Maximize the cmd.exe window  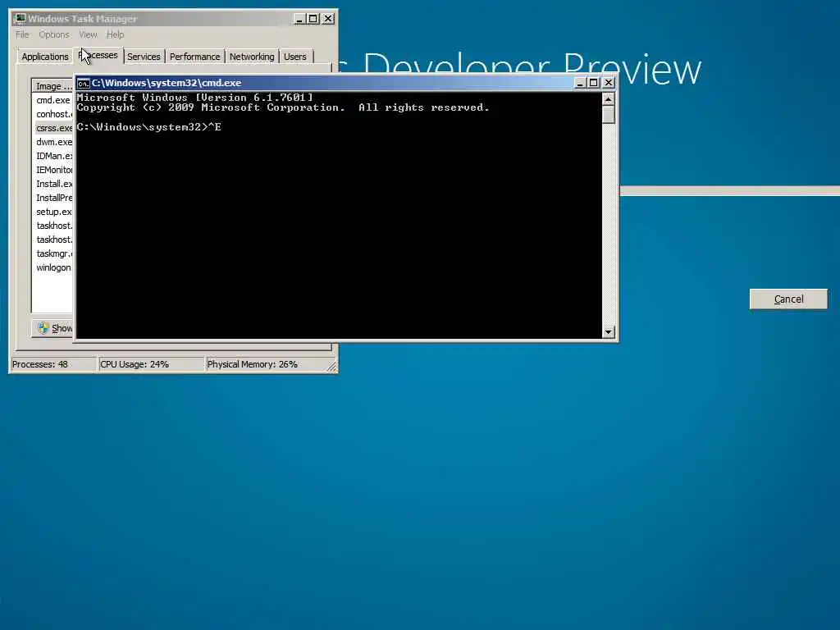tap(594, 83)
